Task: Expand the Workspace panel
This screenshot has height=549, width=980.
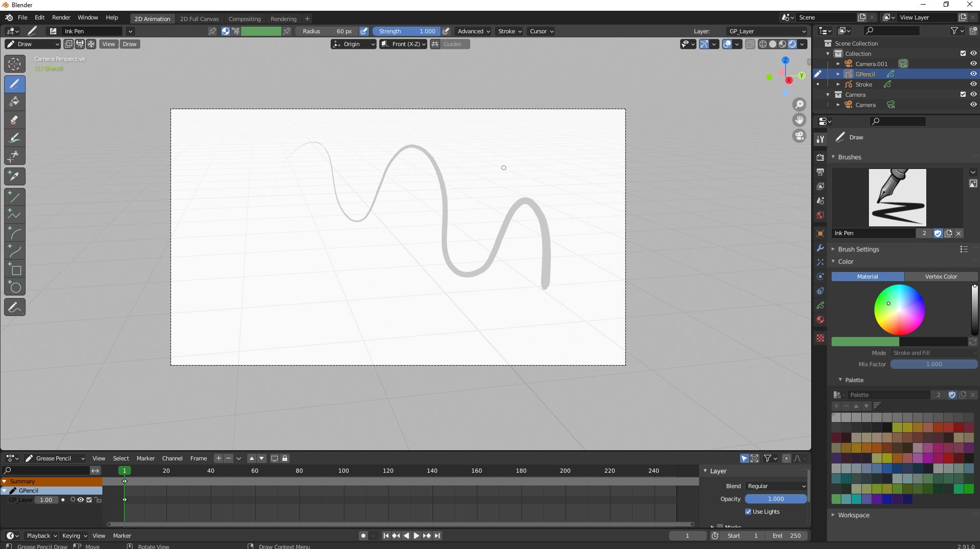Action: tap(853, 515)
